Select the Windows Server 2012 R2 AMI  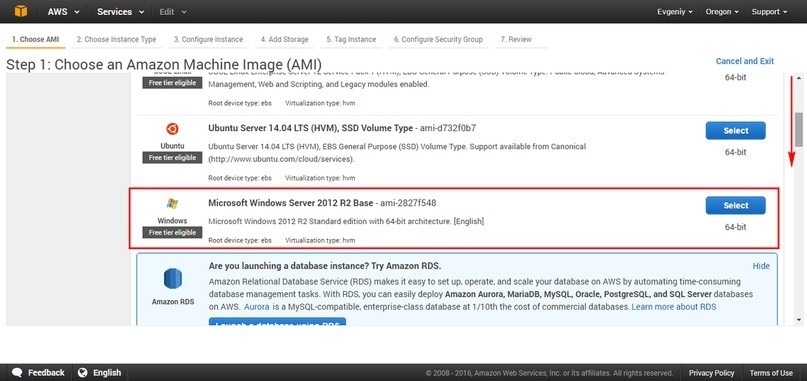[x=735, y=205]
